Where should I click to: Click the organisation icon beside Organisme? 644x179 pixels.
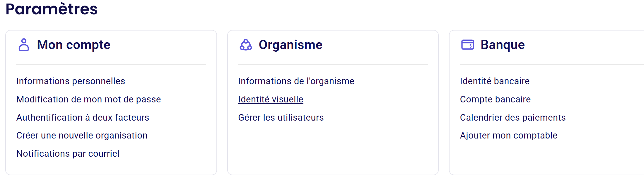246,45
